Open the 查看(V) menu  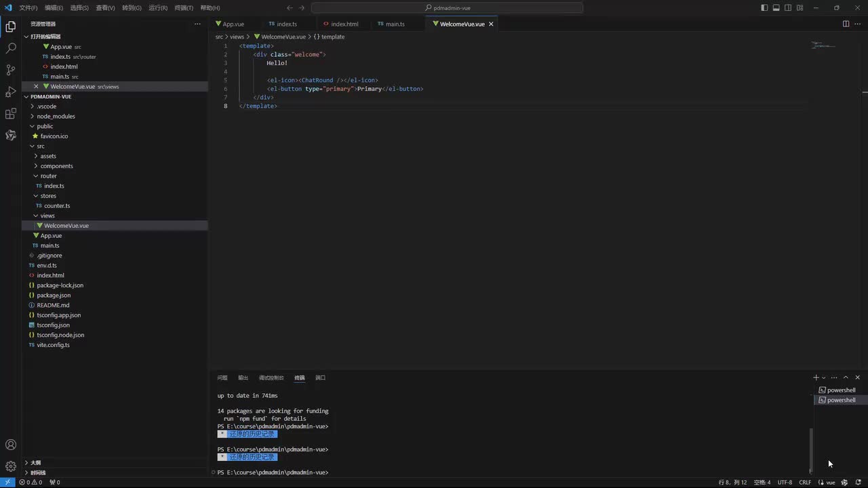[105, 7]
